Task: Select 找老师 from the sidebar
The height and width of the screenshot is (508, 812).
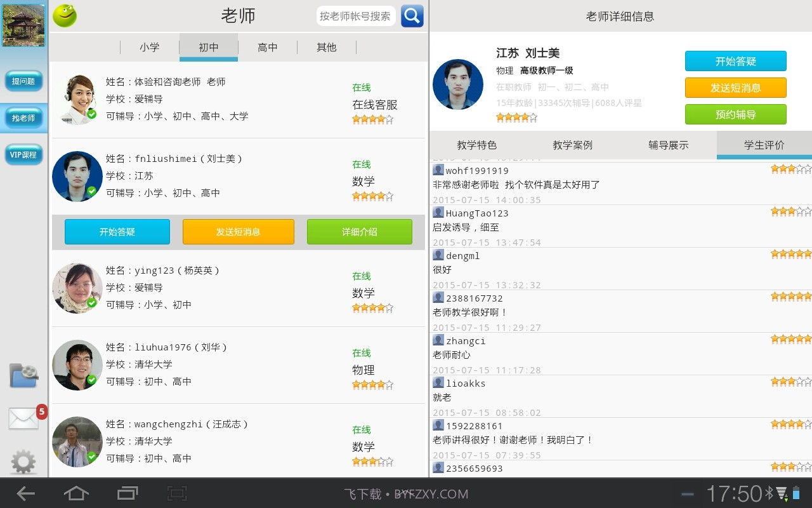Action: click(23, 118)
